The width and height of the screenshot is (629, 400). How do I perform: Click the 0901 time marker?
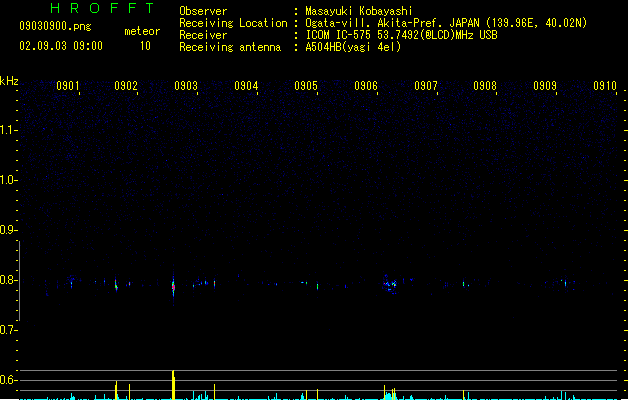[68, 86]
